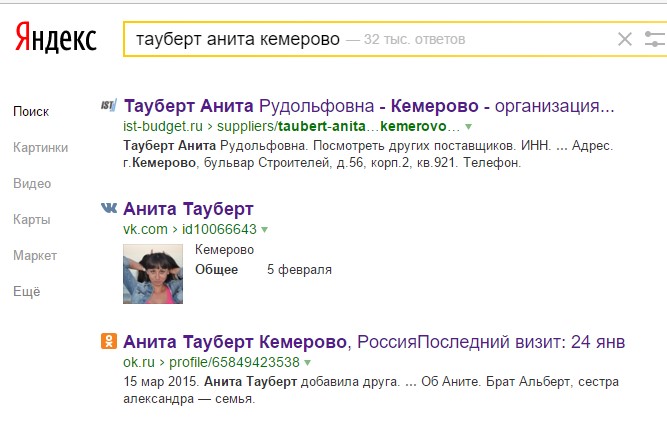Open Анита Тауберт VK result title
The width and height of the screenshot is (667, 421).
coord(188,209)
